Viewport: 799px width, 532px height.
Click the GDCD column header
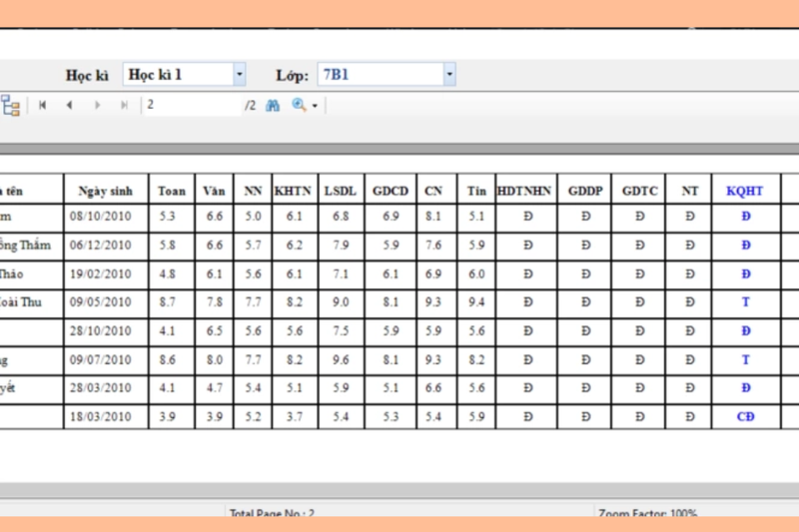[x=391, y=191]
